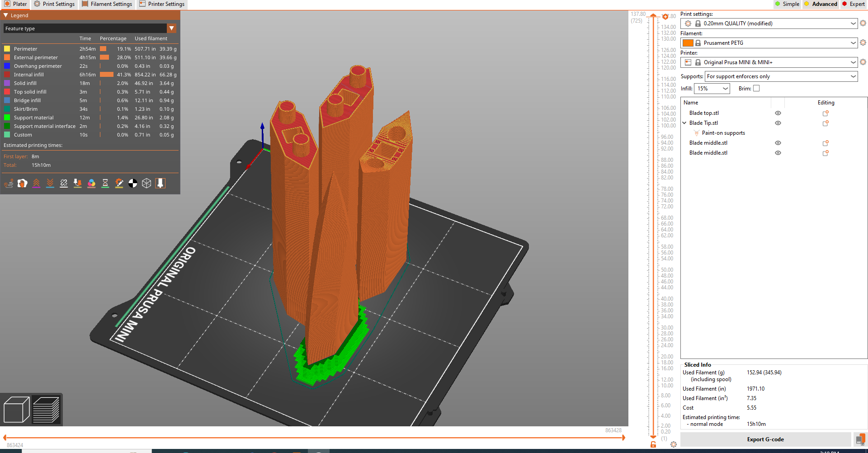Viewport: 868px width, 453px height.
Task: Select Paint-on supports tree item
Action: click(723, 133)
